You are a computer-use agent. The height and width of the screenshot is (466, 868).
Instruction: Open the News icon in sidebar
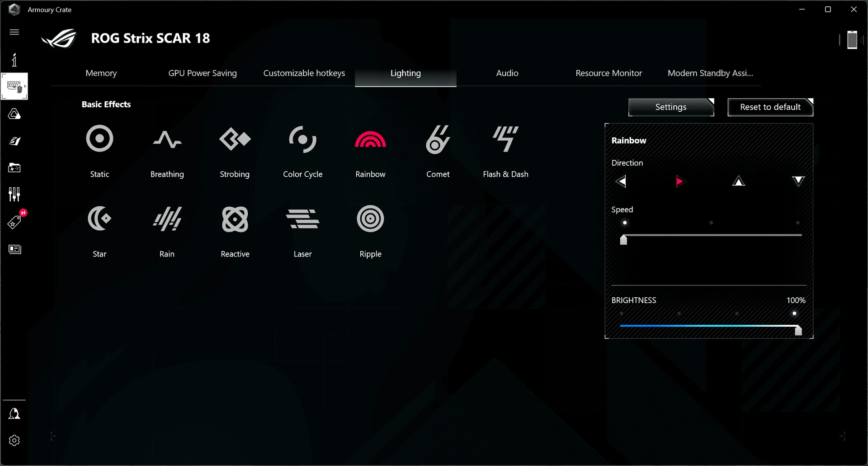[x=14, y=249]
